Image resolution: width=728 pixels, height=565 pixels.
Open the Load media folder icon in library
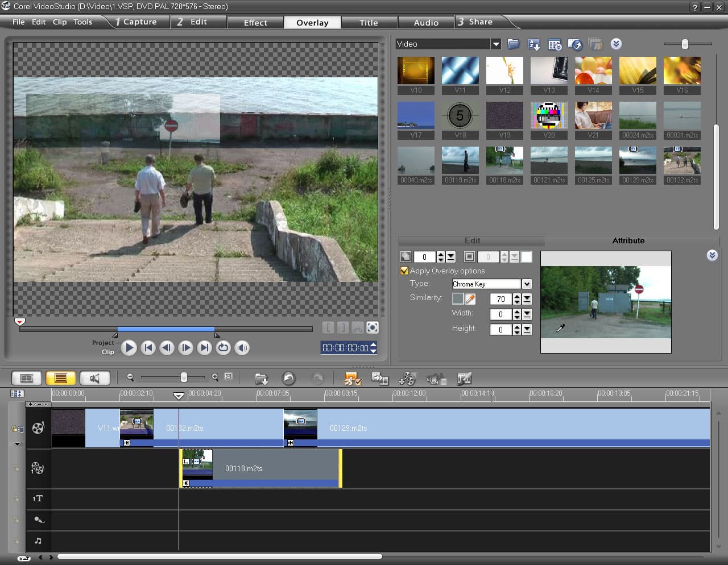[513, 44]
